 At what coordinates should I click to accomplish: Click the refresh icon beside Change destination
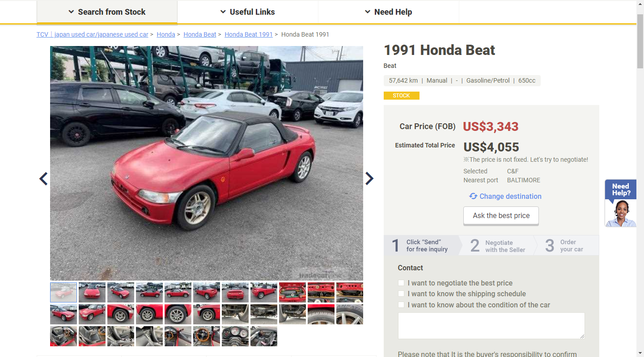[473, 196]
